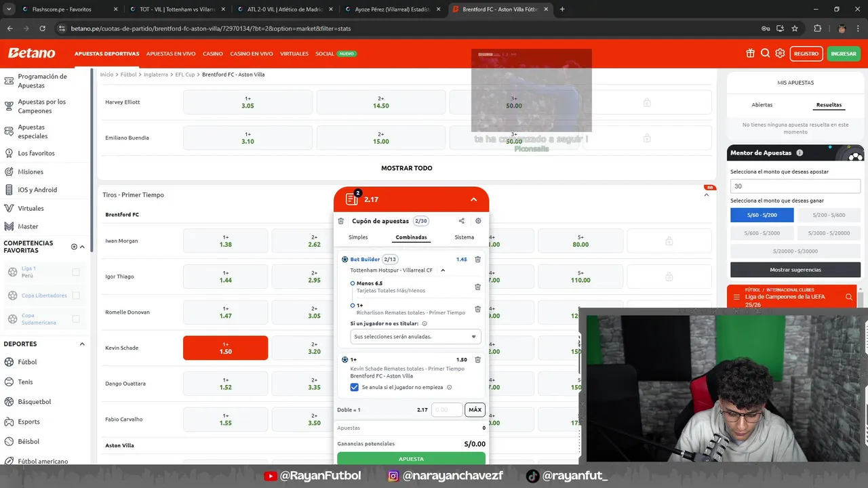Collapse Tottenham Hotspur - Villarreal CF legs
The height and width of the screenshot is (488, 868).
(443, 270)
